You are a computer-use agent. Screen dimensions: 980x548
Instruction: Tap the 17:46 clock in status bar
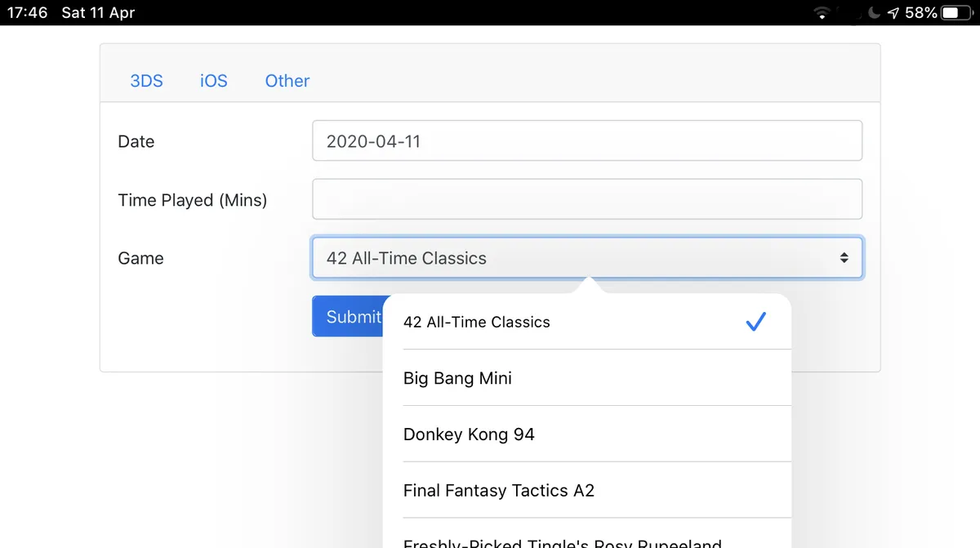pos(28,13)
